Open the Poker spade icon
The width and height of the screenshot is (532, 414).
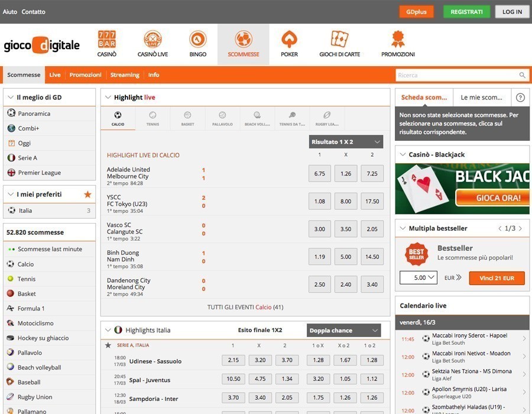289,39
